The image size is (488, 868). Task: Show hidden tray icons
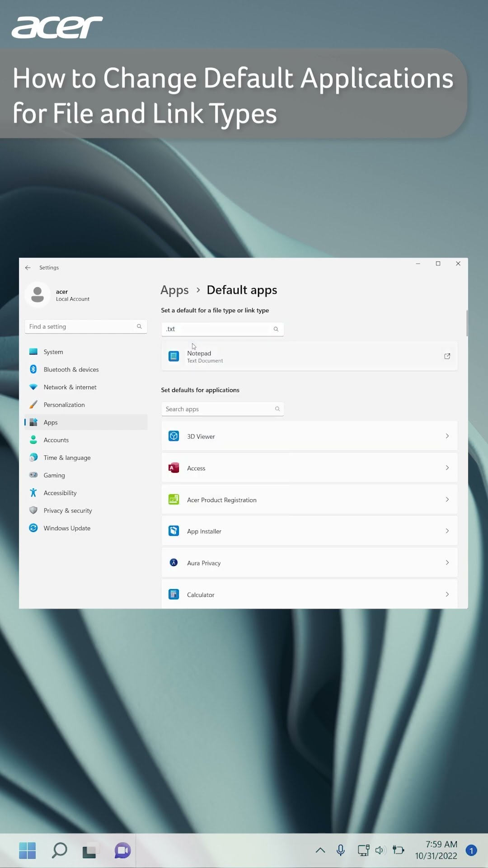(x=320, y=850)
